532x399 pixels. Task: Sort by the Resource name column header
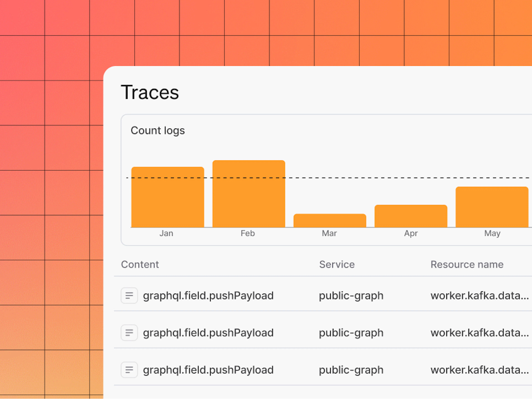point(467,264)
